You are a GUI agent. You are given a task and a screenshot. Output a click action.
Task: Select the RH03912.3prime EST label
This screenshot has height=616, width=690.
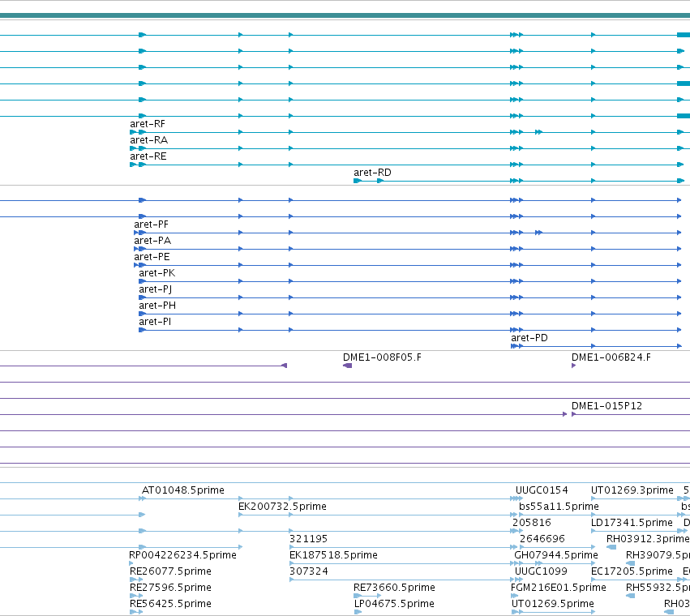[x=648, y=539]
